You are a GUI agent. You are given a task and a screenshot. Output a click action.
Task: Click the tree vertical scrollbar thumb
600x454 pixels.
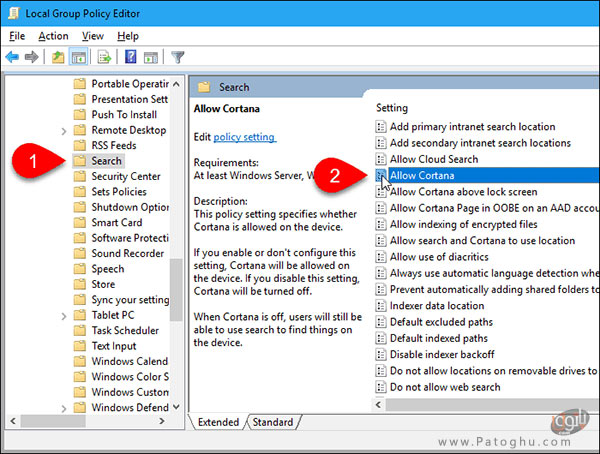coord(176,290)
